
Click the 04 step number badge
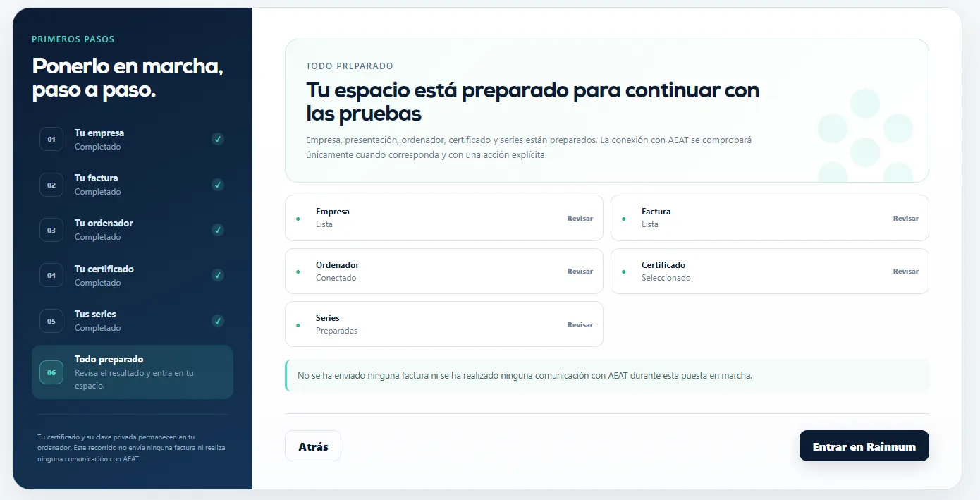51,275
